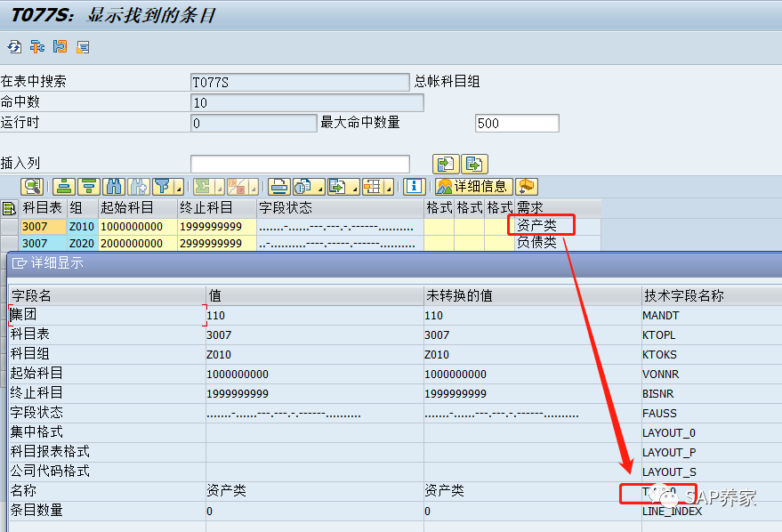The width and height of the screenshot is (782, 532).
Task: Click the 字段状态 column header in the results list
Action: click(340, 208)
